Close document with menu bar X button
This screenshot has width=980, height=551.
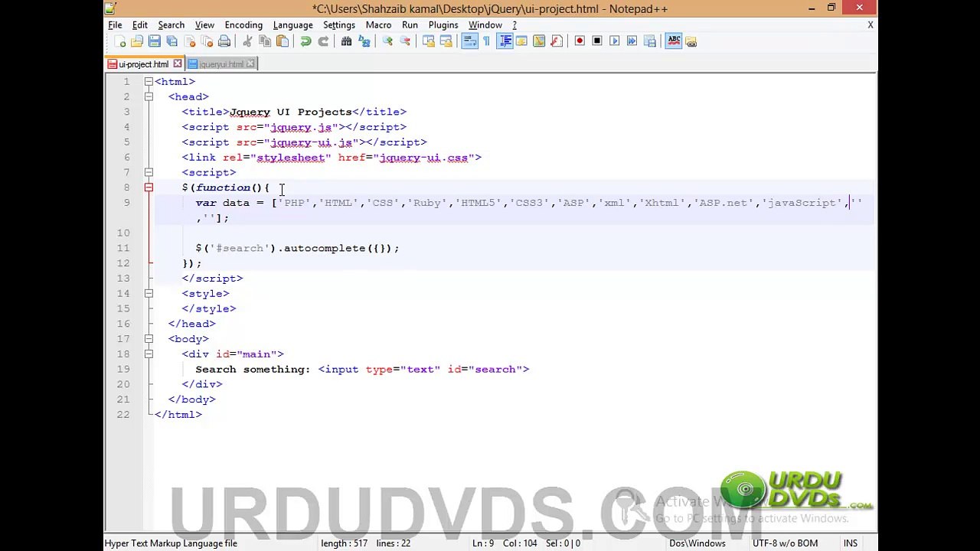[870, 25]
